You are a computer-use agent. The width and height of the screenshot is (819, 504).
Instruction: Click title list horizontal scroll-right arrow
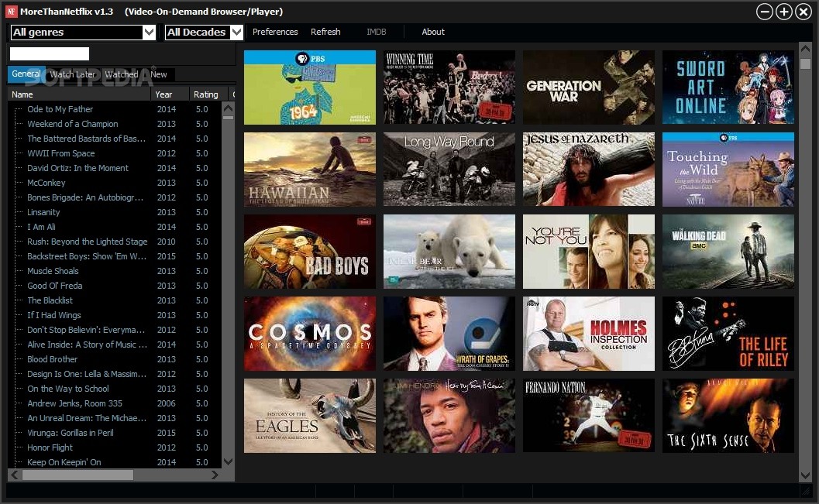pyautogui.click(x=215, y=475)
